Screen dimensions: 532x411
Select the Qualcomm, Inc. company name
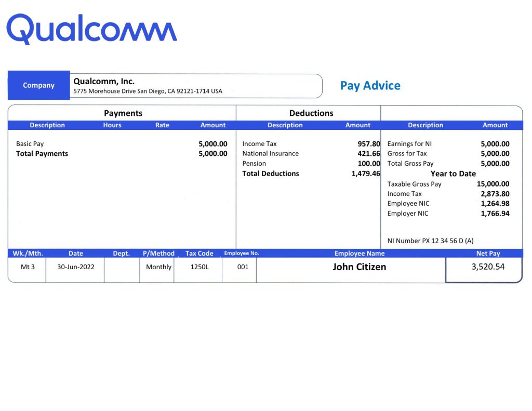click(104, 81)
